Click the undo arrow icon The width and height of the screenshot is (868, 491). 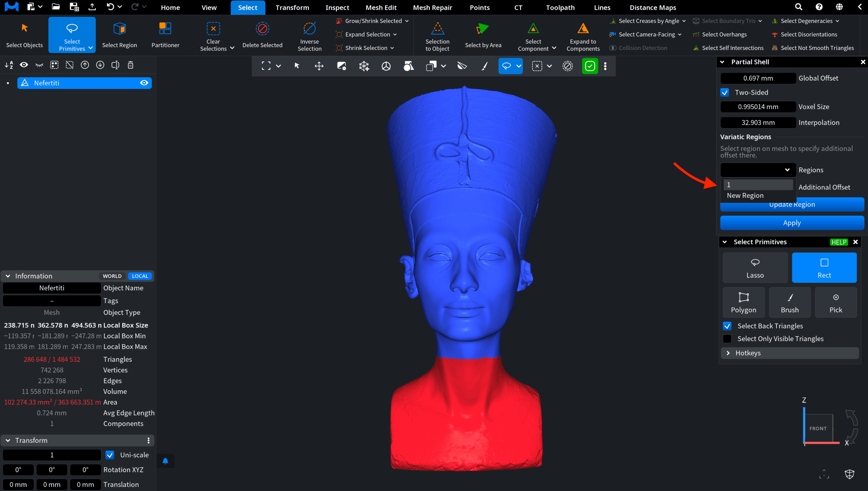coord(110,7)
